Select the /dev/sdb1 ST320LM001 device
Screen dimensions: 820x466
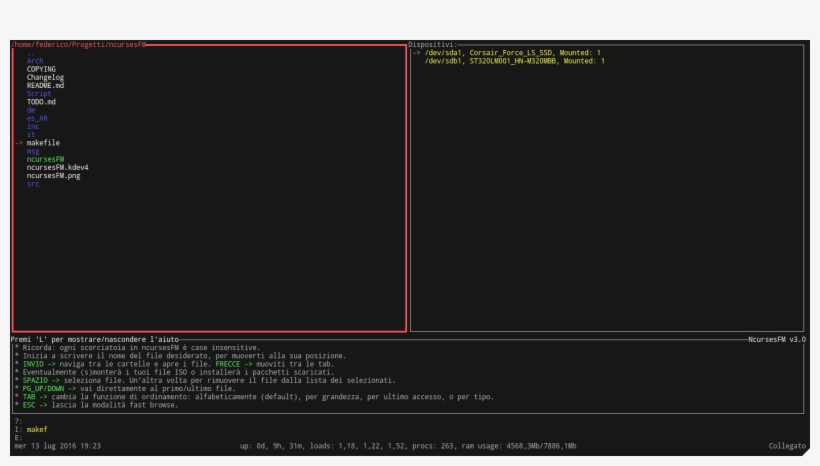pos(514,61)
